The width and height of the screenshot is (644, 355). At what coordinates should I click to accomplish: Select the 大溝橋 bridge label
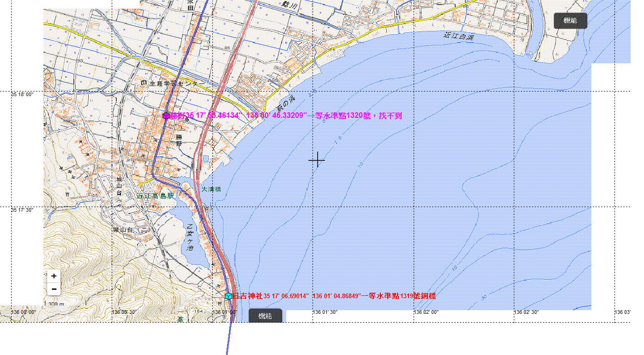coord(211,189)
